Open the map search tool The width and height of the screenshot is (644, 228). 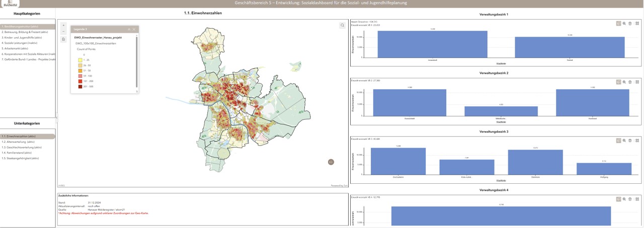[x=343, y=25]
